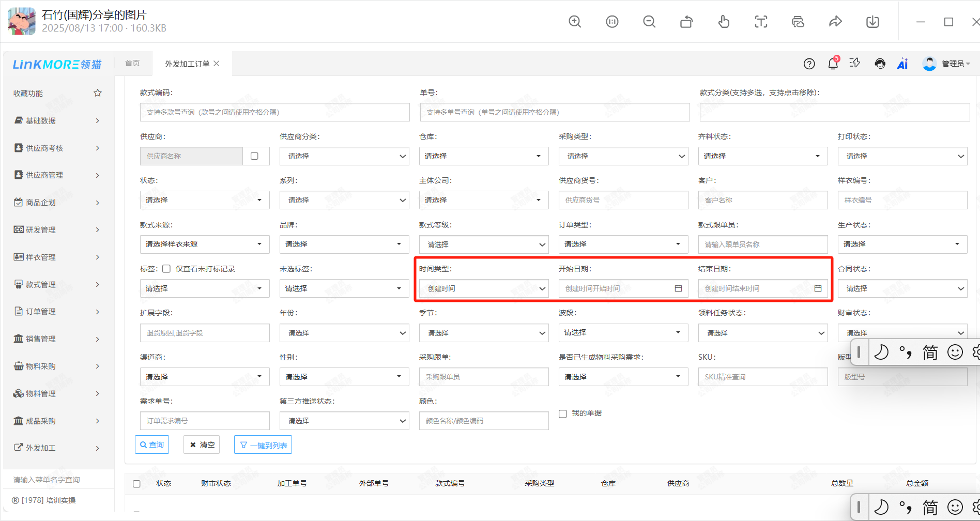980x521 pixels.
Task: Click the 查询 search button
Action: 152,445
